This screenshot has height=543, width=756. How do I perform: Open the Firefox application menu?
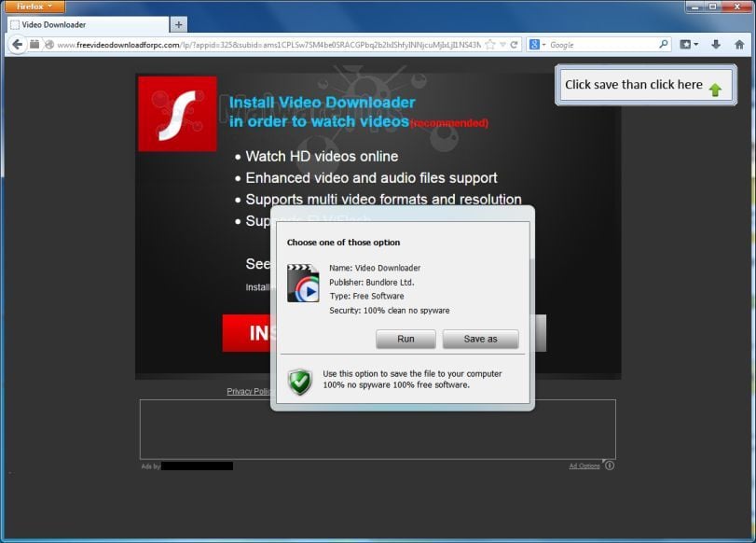34,7
